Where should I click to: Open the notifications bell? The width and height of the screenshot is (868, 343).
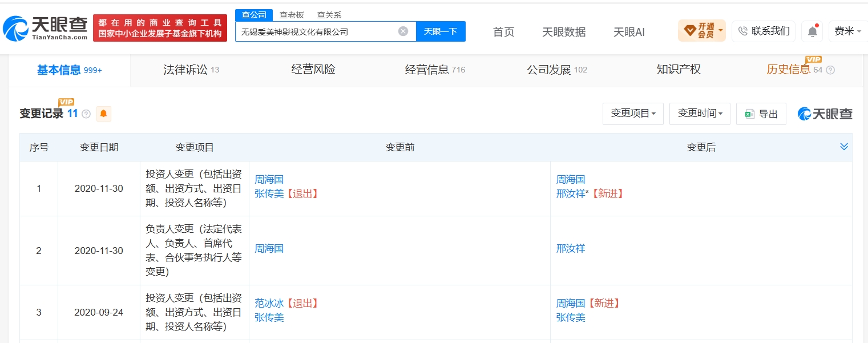coord(812,31)
